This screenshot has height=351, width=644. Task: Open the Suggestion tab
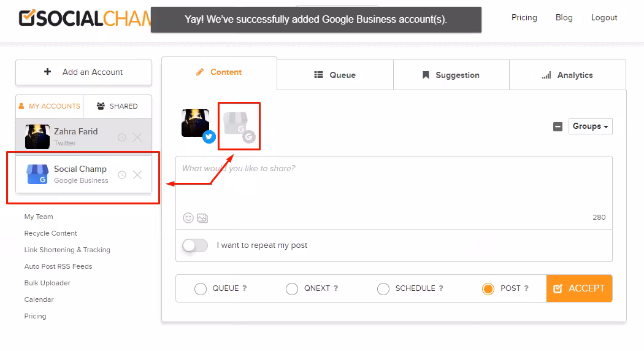pos(451,75)
